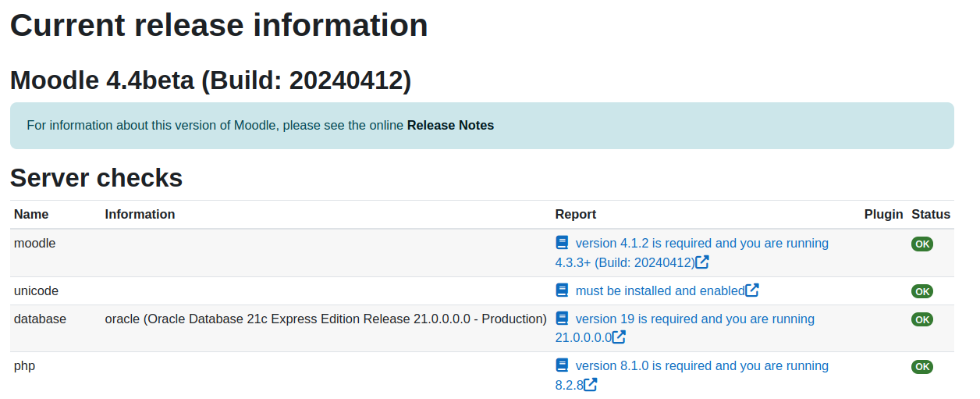This screenshot has height=399, width=980.
Task: Click external-link icon after Build: 20240412)
Action: pyautogui.click(x=702, y=262)
